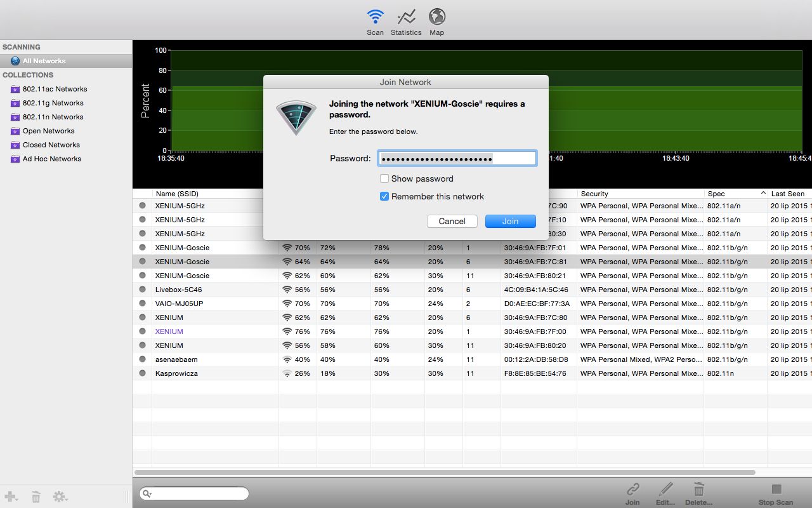
Task: Click the Cancel button in dialog
Action: point(452,221)
